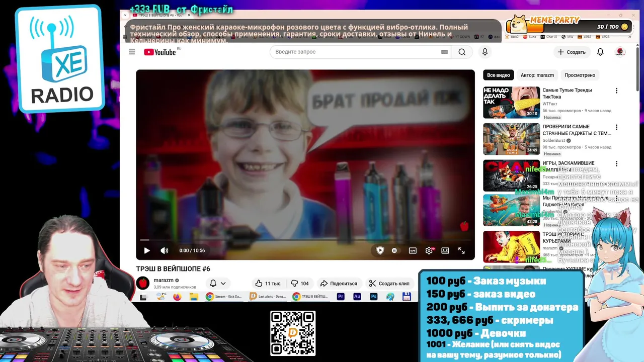Switch player to theater mode

445,250
